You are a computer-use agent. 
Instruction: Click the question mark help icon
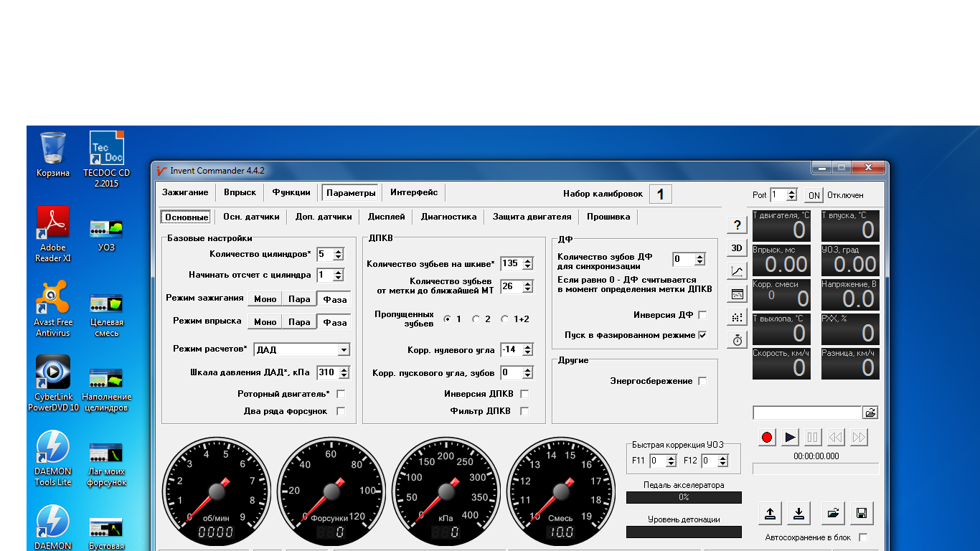point(737,225)
